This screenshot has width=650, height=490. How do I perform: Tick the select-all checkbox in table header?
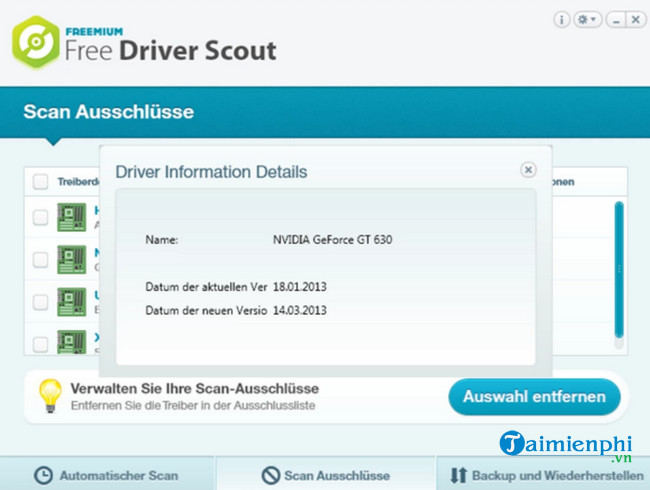(x=40, y=182)
